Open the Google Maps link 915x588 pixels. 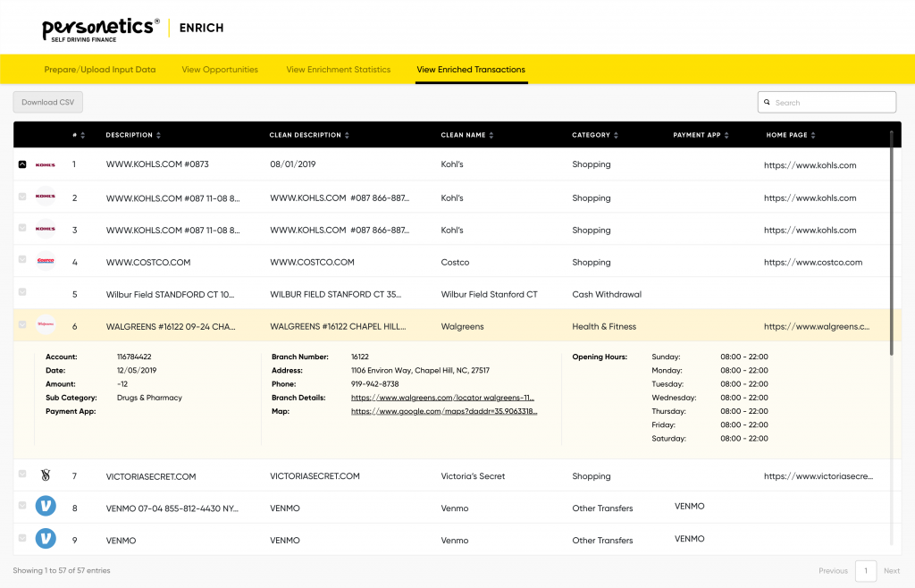click(x=444, y=411)
